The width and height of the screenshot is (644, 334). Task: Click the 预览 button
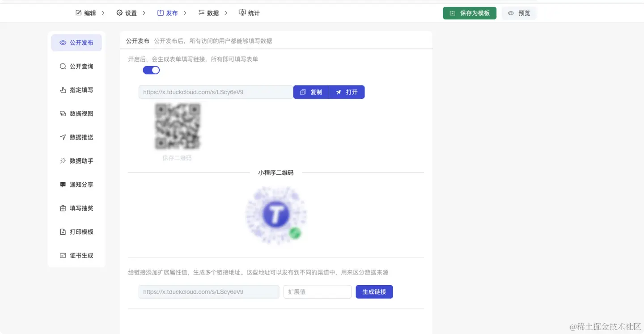tap(519, 13)
